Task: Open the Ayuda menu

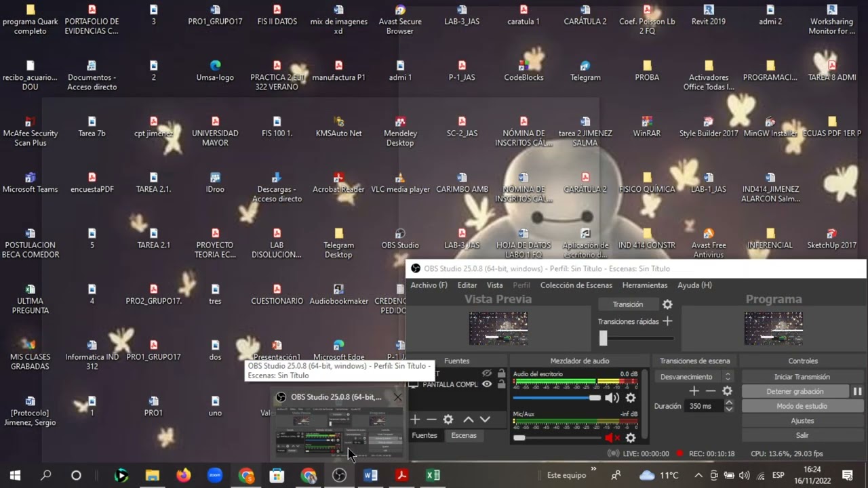Action: [694, 285]
